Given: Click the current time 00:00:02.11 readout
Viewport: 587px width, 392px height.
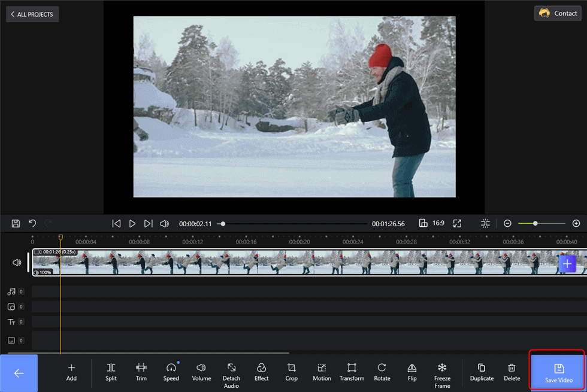Looking at the screenshot, I should point(195,224).
